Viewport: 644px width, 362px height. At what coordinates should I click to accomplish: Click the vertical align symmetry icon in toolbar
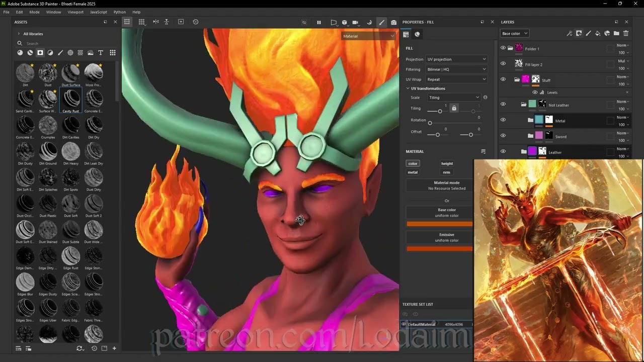(x=167, y=22)
